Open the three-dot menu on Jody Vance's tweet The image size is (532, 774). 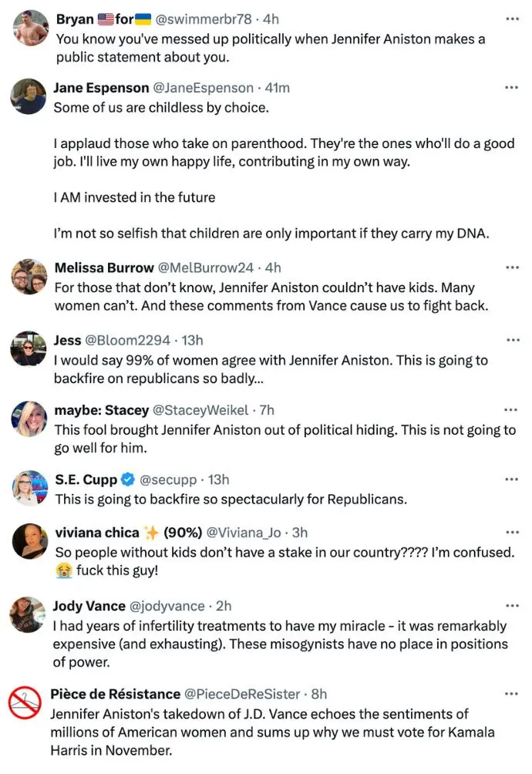click(x=512, y=606)
